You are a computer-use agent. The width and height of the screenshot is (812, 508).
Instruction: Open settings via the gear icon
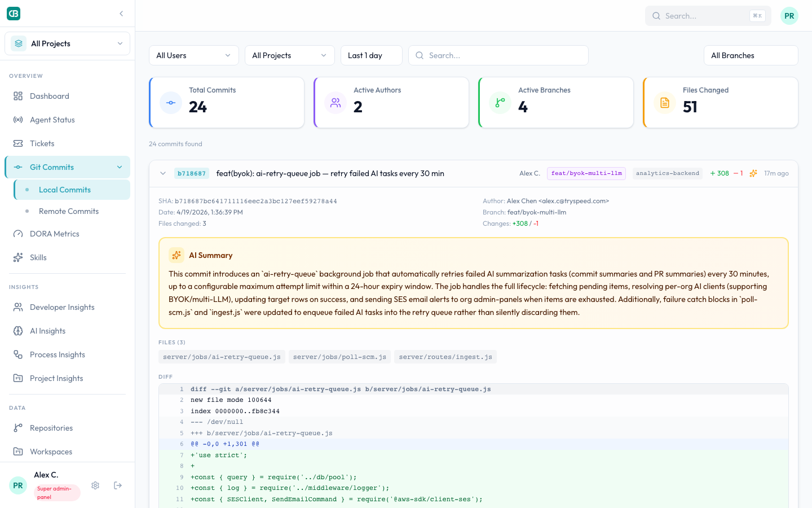(95, 485)
